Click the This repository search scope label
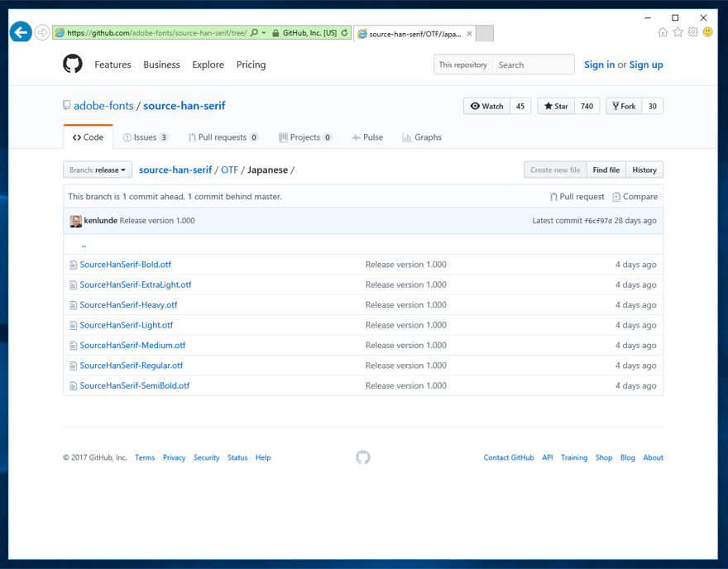Viewport: 728px width, 569px height. tap(463, 65)
